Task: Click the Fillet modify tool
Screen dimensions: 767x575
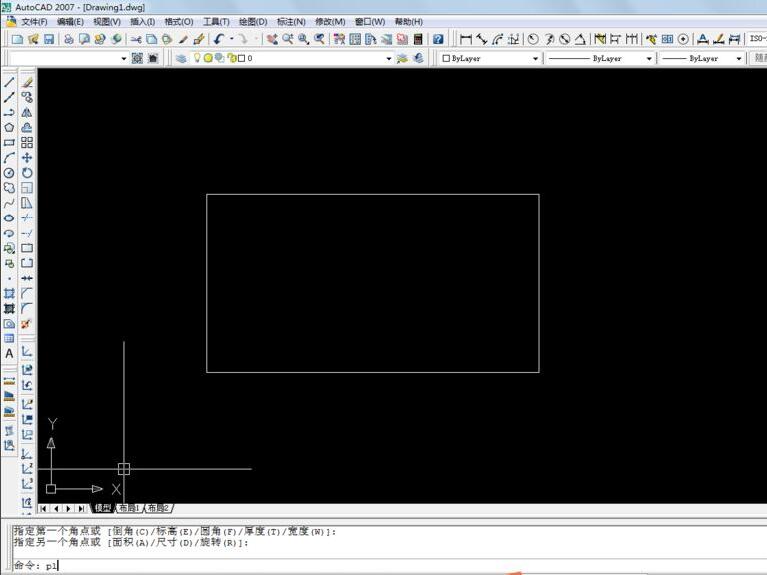Action: 27,308
